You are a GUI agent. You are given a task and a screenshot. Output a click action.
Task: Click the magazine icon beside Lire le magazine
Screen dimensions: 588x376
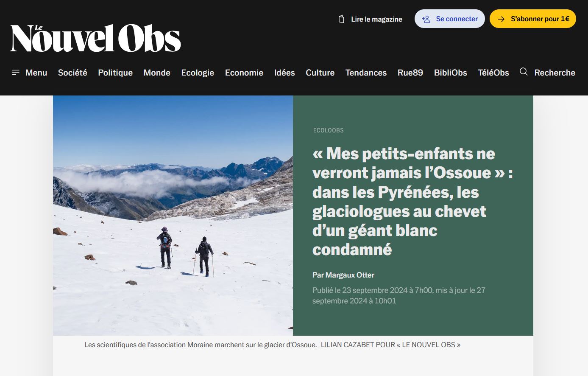(341, 19)
